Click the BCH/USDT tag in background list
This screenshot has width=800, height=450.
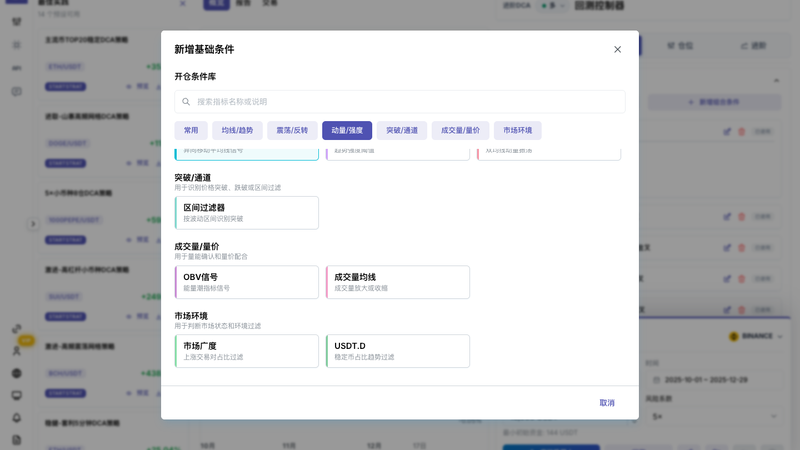(x=64, y=373)
